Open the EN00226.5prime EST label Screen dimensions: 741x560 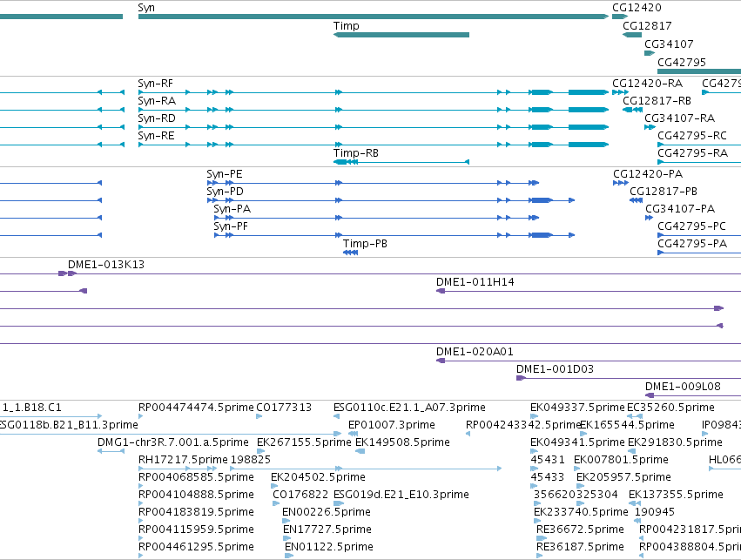(326, 512)
